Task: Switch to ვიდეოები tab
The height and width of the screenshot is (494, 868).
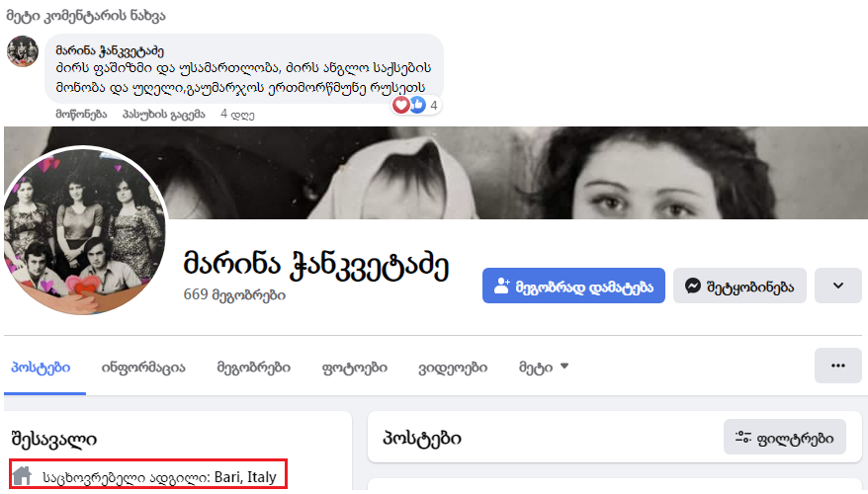Action: click(453, 368)
